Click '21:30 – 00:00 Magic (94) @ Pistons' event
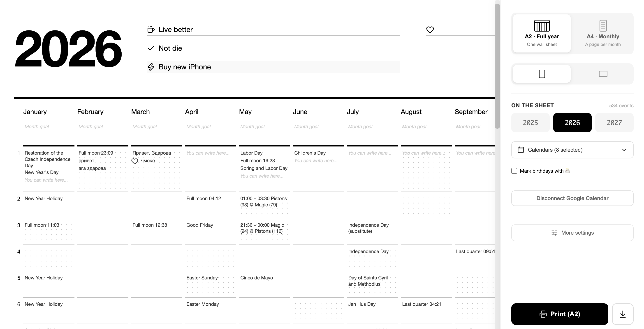644x329 pixels. coord(262,228)
